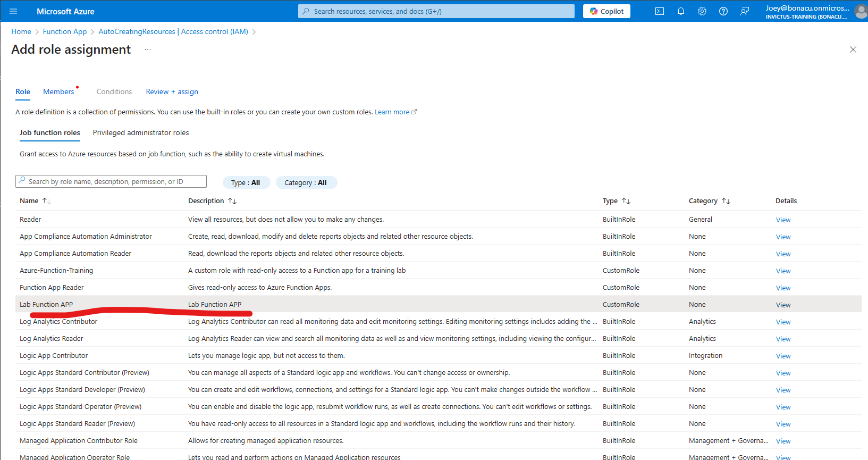The height and width of the screenshot is (460, 868).
Task: Sort roles by Category column
Action: pyautogui.click(x=710, y=201)
